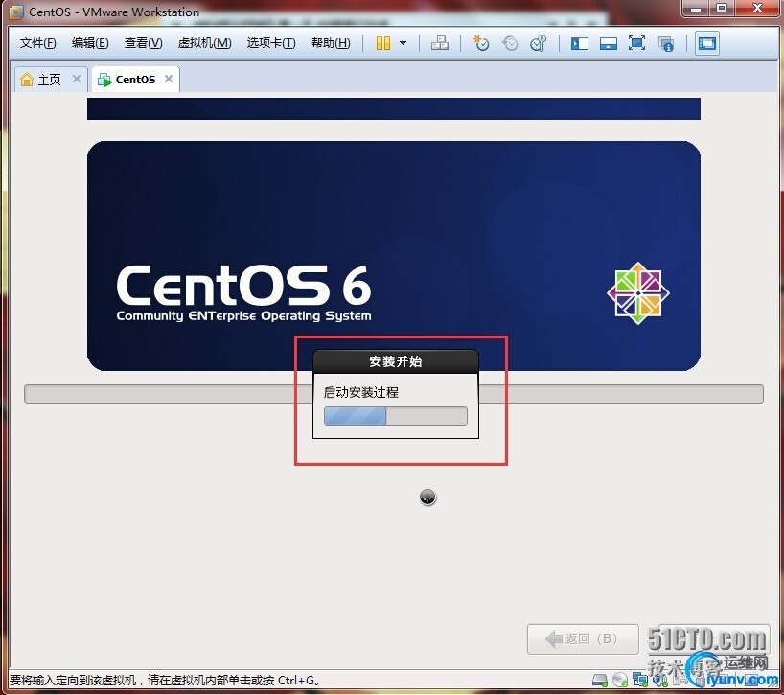Open the 文件(F) menu
The width and height of the screenshot is (784, 695).
coord(37,43)
